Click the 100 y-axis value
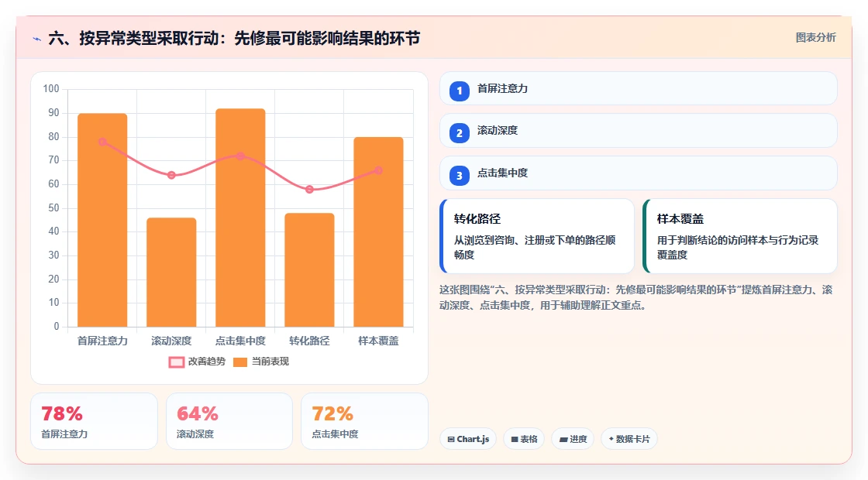 pyautogui.click(x=51, y=89)
